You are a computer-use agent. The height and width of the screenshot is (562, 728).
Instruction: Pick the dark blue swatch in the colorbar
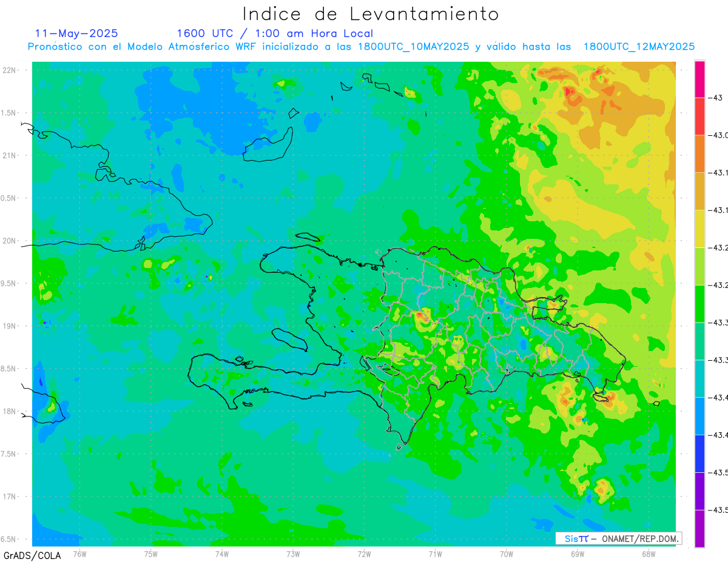click(x=699, y=453)
